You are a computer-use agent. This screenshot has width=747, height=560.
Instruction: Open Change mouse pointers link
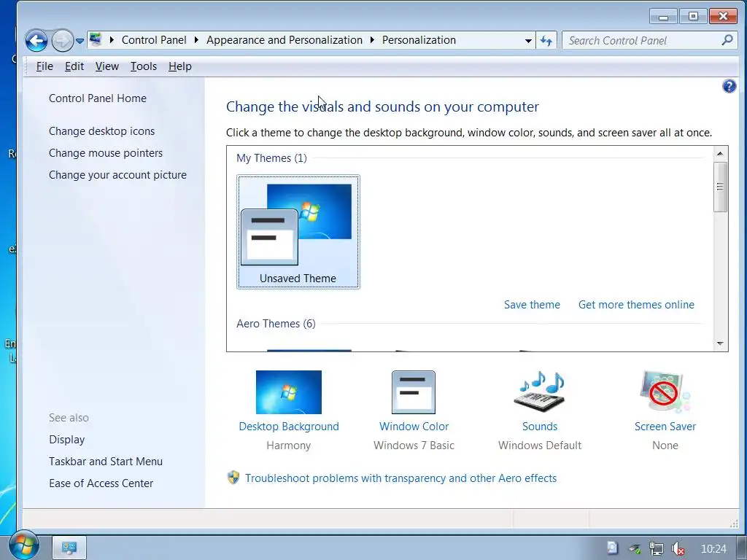point(106,153)
